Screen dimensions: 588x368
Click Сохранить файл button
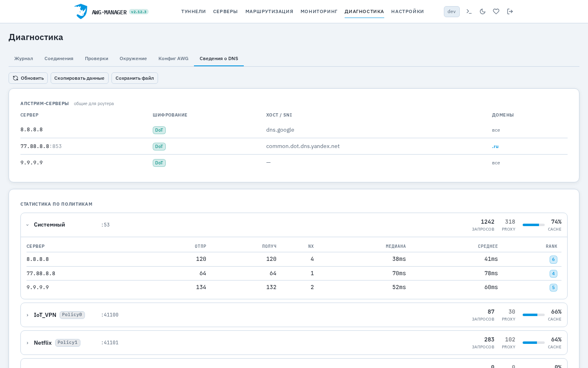[x=135, y=78]
